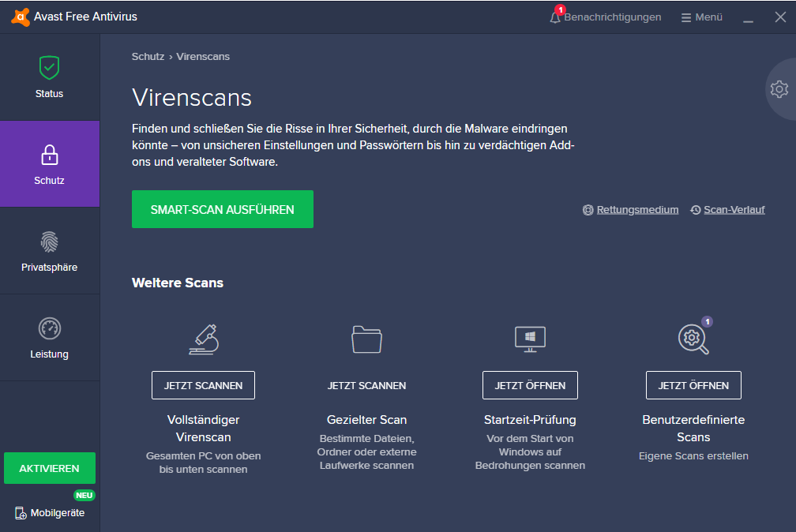Viewport: 796px width, 532px height.
Task: Open Privatsphäre fingerprint icon
Action: coord(49,242)
